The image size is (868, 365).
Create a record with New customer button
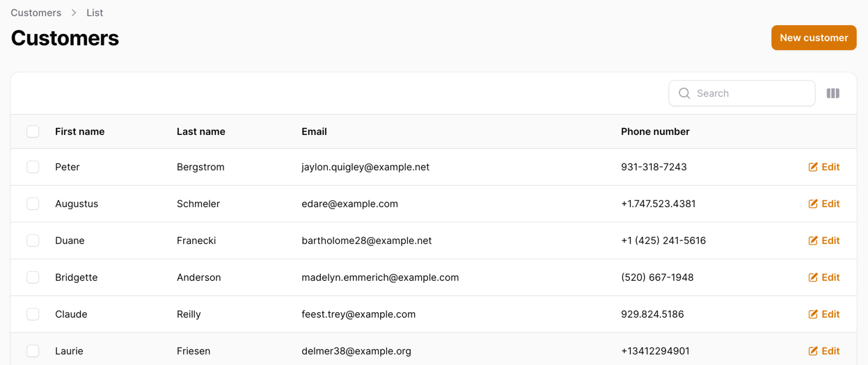pyautogui.click(x=814, y=38)
